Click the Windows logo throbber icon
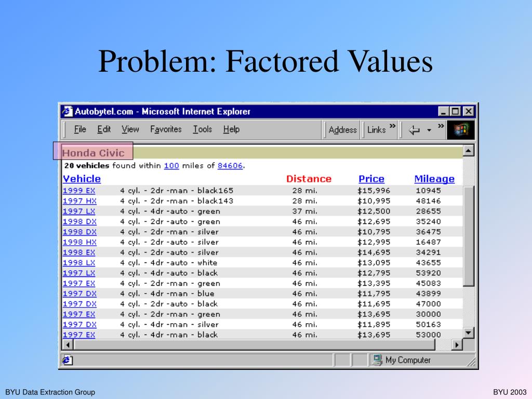This screenshot has height=399, width=532. click(x=461, y=130)
